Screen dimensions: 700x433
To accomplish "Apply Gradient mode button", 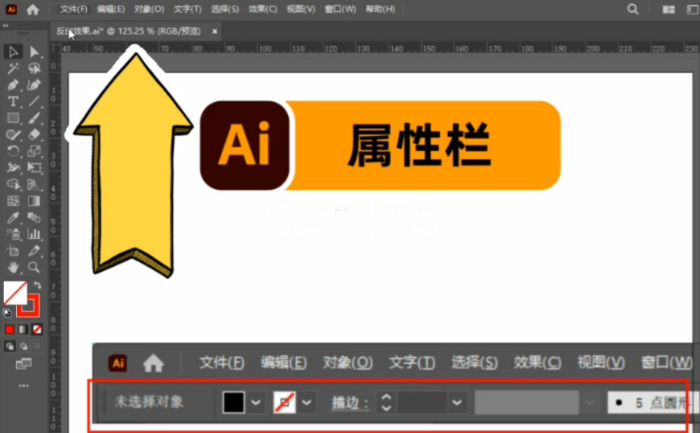I will point(23,330).
